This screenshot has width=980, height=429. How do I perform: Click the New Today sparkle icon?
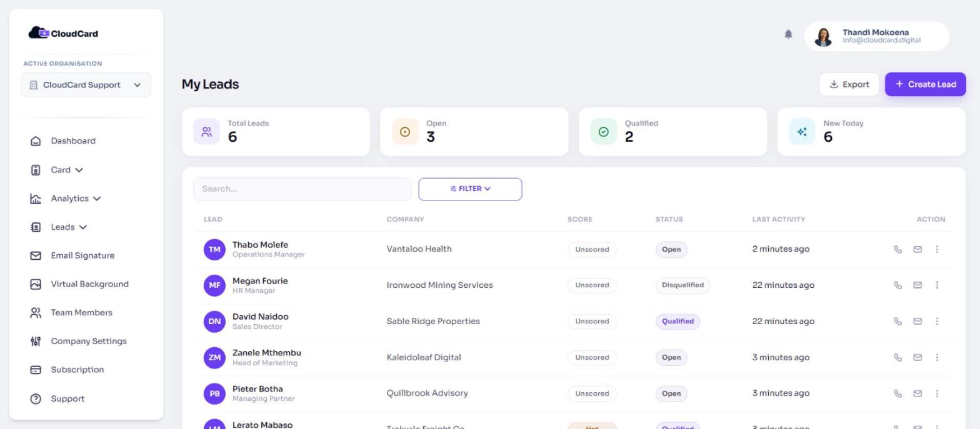coord(802,132)
